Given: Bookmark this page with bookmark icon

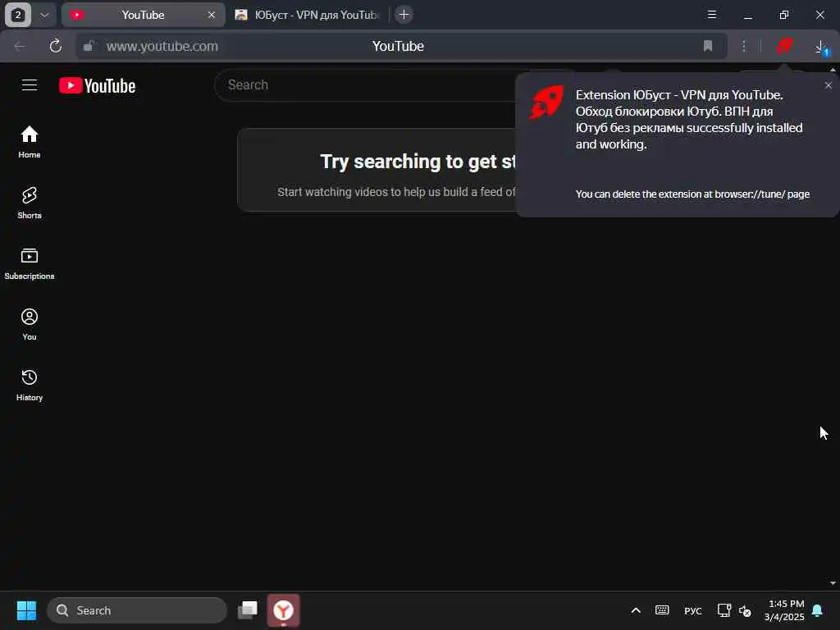Looking at the screenshot, I should coord(708,46).
